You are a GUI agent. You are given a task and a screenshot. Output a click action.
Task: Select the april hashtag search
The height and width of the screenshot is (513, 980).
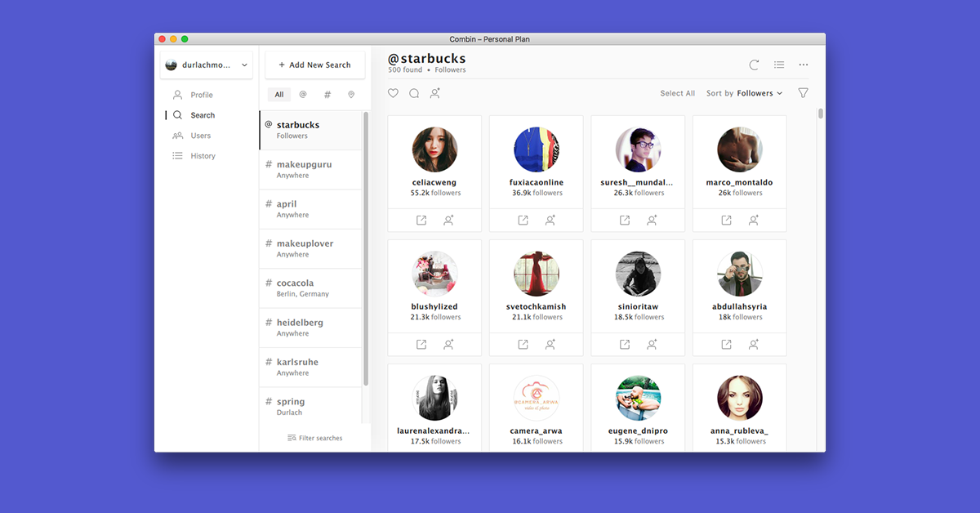[311, 209]
